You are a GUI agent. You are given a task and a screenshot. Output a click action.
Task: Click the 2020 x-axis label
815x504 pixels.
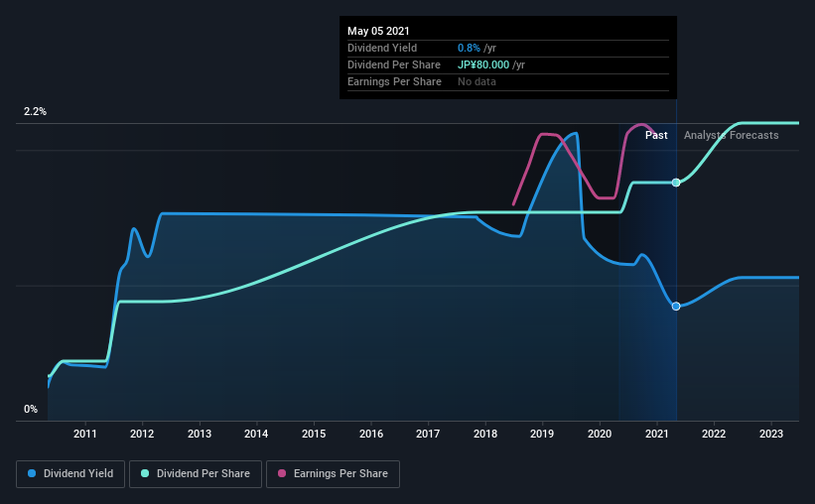pyautogui.click(x=600, y=434)
